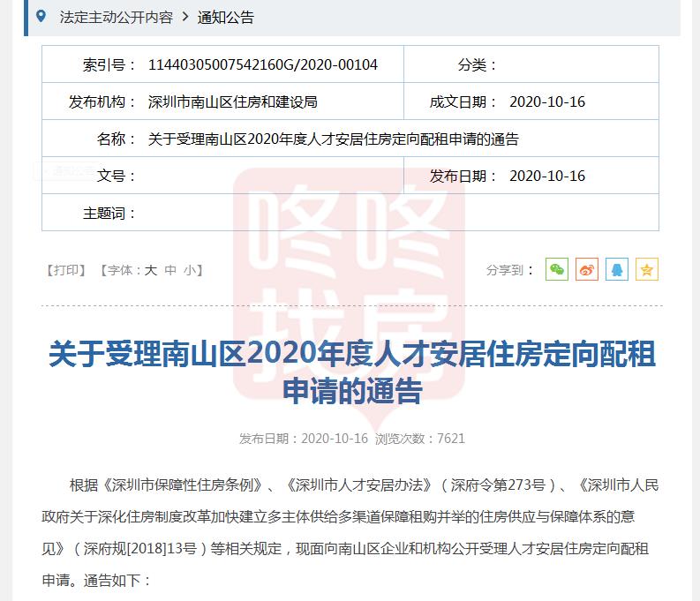Set font size to 小
This screenshot has width=700, height=601.
tap(190, 270)
